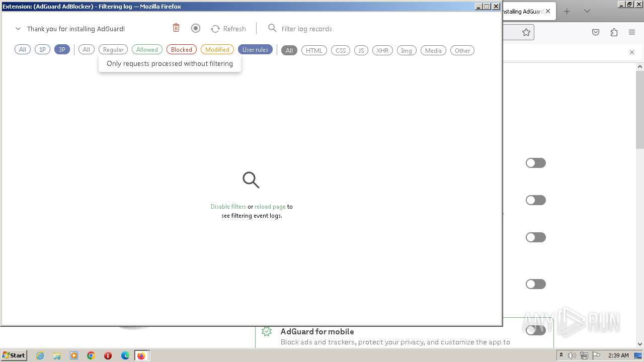Toggle the fourth switch in AdGuard page
Viewport: 644px width, 362px height.
536,284
